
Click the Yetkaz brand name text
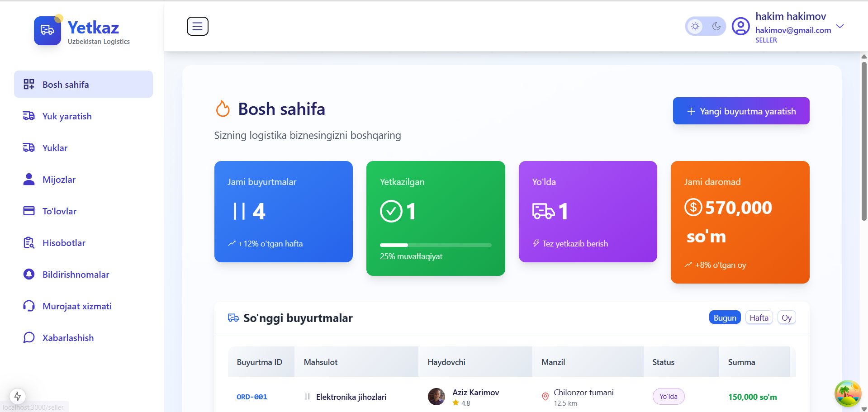click(x=94, y=28)
